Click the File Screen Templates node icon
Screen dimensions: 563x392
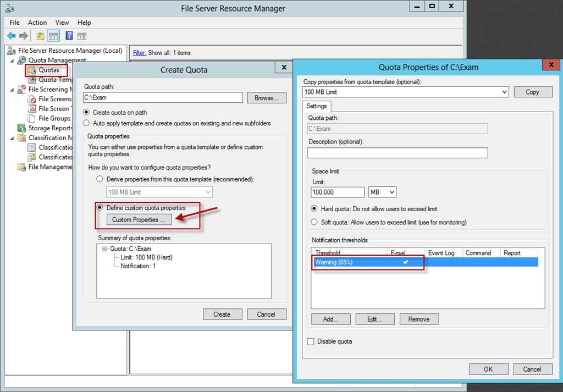pos(32,108)
